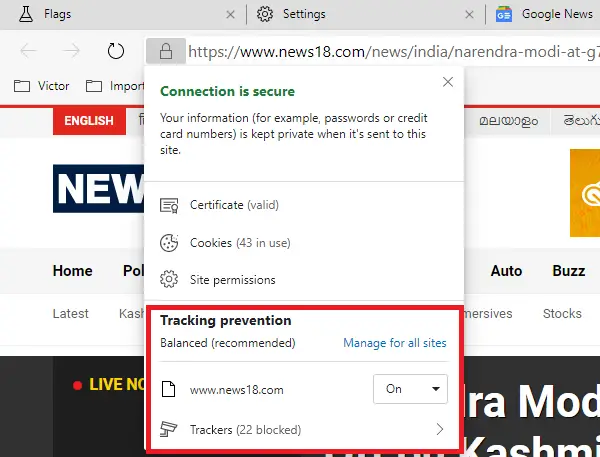
Task: Select the Telugu language option
Action: click(x=581, y=121)
